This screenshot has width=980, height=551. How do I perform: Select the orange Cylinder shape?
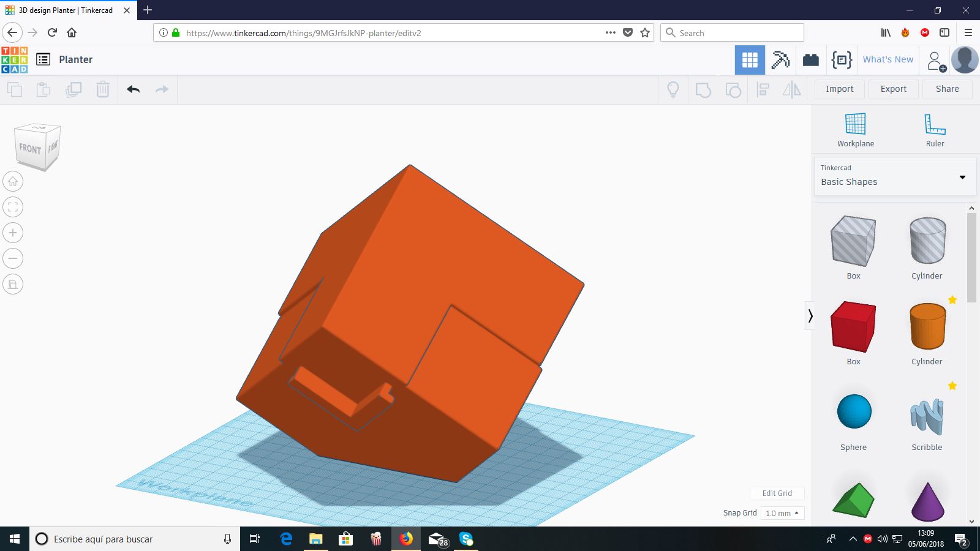(x=927, y=326)
